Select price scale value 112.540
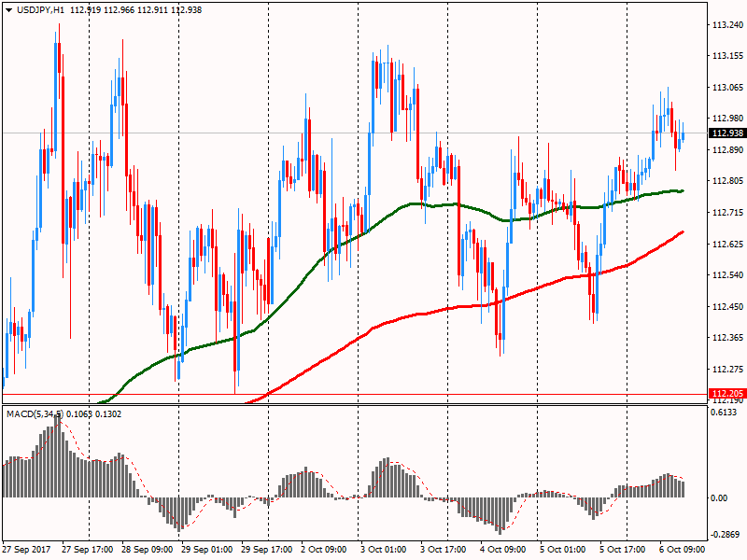Screen dimensions: 747x560 point(727,275)
